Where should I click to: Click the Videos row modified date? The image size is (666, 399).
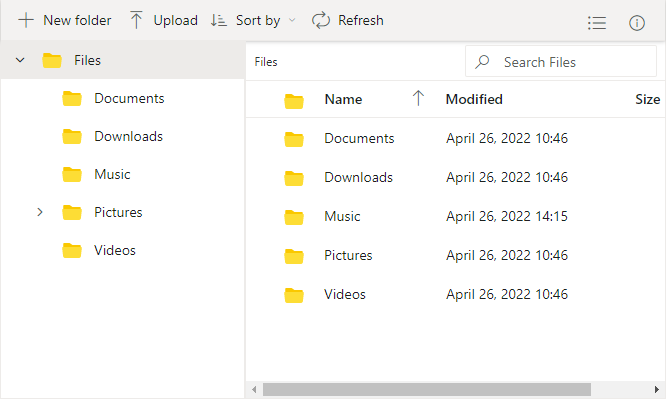pyautogui.click(x=507, y=294)
